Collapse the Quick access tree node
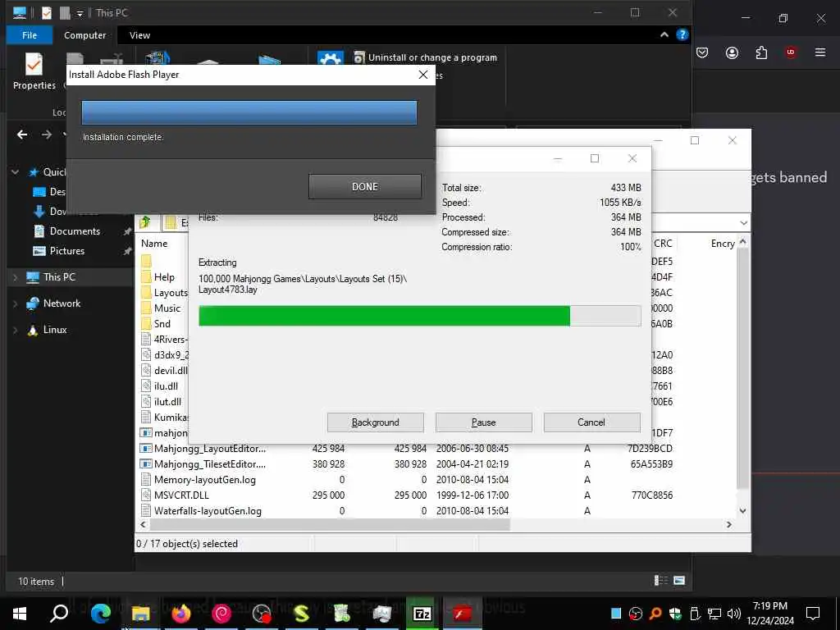The image size is (840, 630). point(15,172)
